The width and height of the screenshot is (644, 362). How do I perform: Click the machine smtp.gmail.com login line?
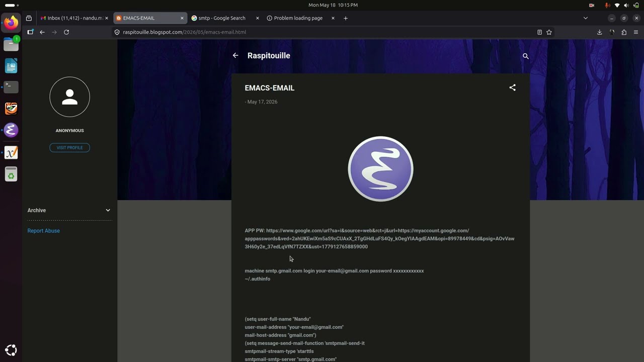pos(334,271)
